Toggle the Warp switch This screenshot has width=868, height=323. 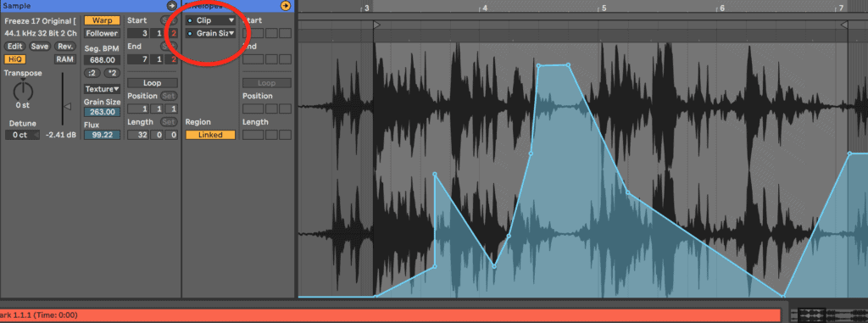coord(102,20)
